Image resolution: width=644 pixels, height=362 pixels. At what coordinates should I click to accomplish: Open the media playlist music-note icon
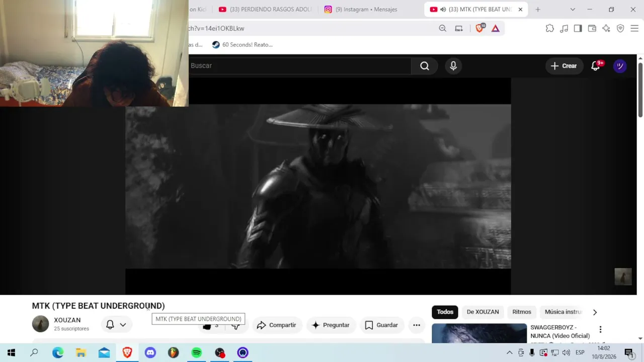click(564, 29)
